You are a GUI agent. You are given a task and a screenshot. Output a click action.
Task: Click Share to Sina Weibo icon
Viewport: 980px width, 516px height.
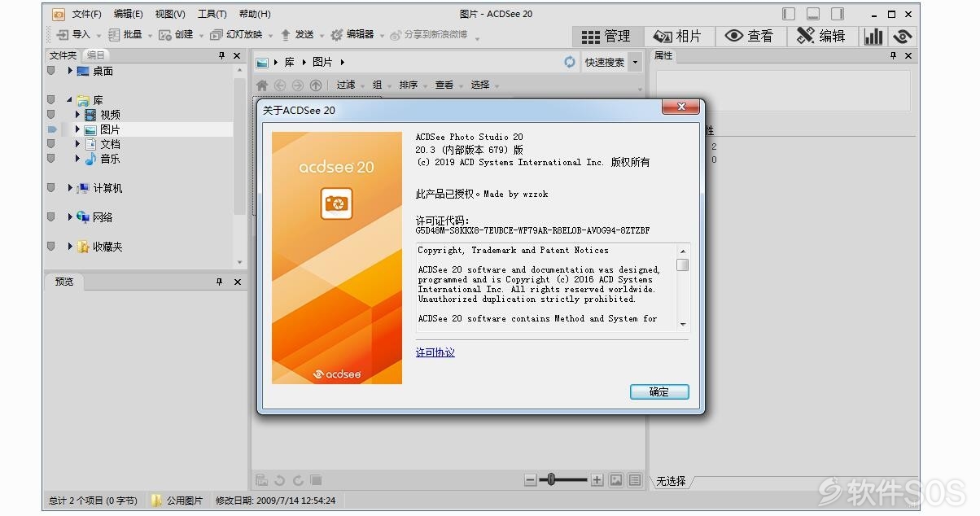[396, 36]
